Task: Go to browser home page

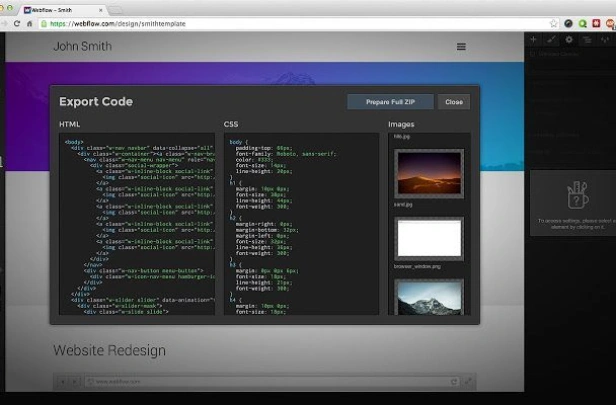Action: (x=29, y=24)
